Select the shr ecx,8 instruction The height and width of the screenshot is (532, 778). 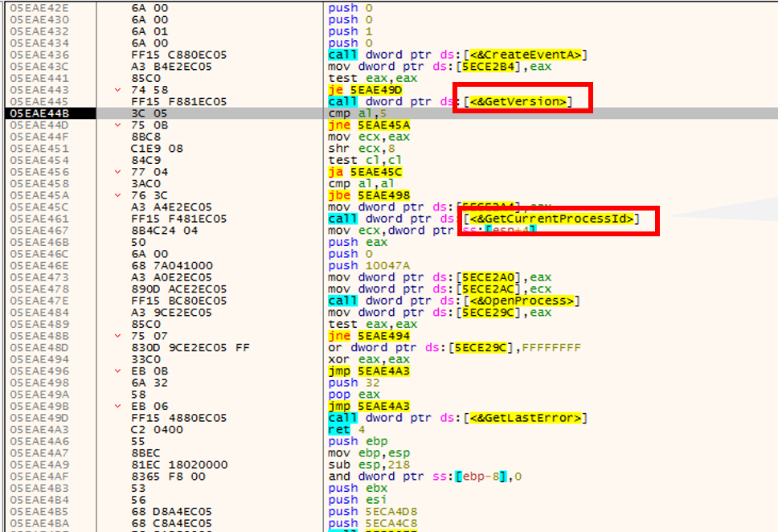point(362,149)
